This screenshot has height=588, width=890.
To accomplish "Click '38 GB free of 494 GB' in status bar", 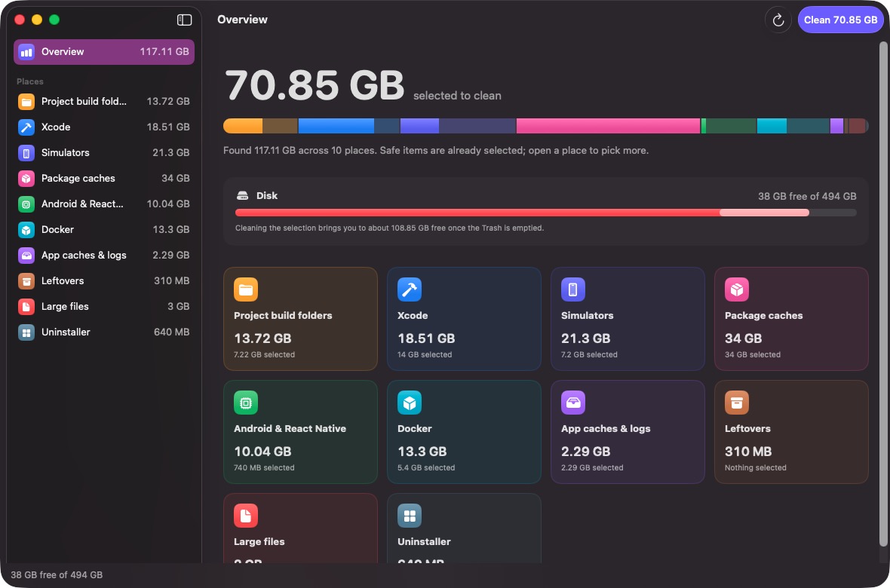I will [57, 575].
